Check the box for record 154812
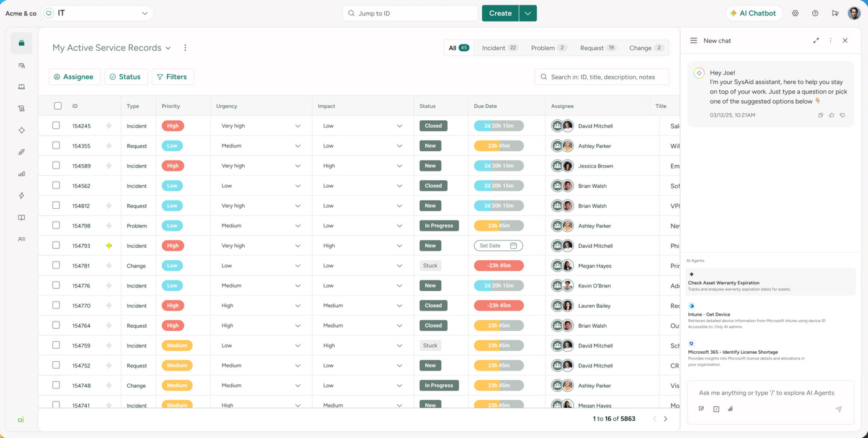868x438 pixels. pyautogui.click(x=56, y=205)
